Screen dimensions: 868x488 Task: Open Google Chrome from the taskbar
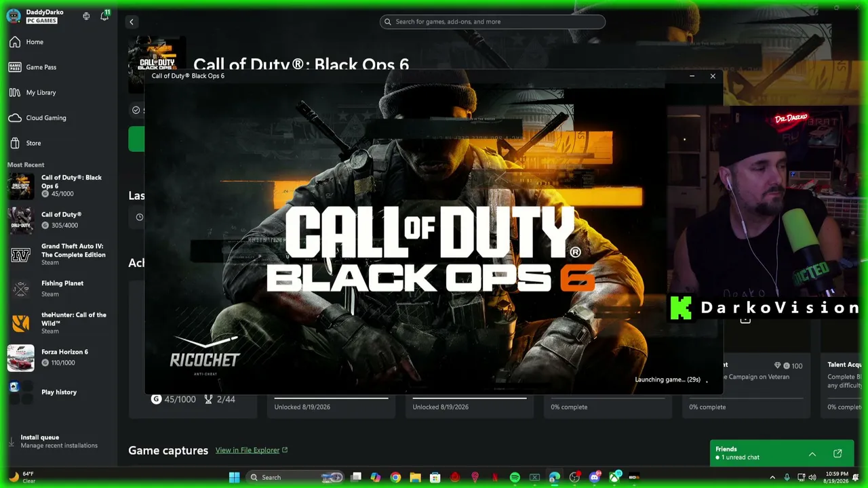pyautogui.click(x=395, y=477)
